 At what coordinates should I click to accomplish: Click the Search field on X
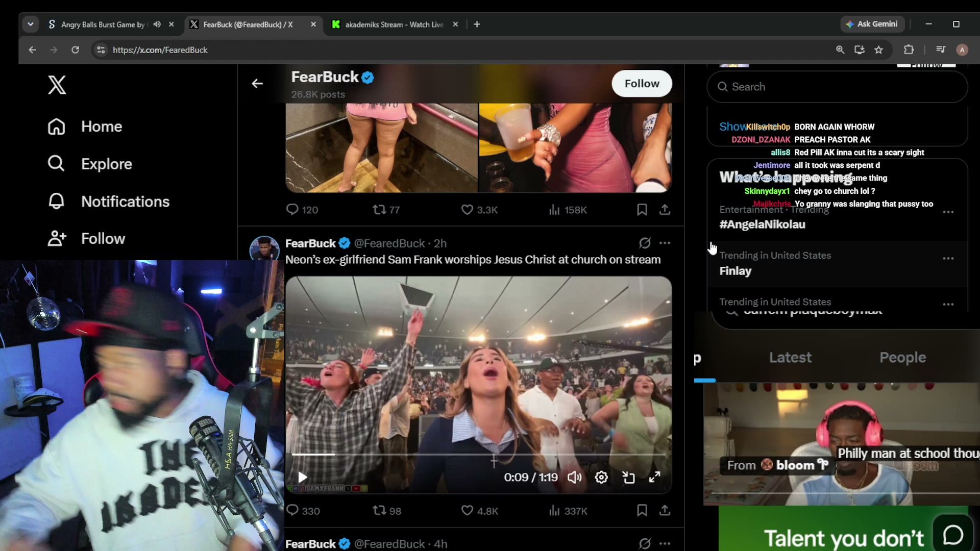point(837,87)
